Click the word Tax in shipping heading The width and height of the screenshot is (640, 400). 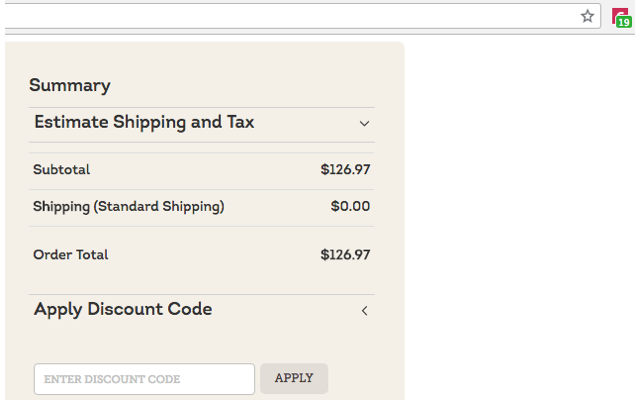coord(238,123)
